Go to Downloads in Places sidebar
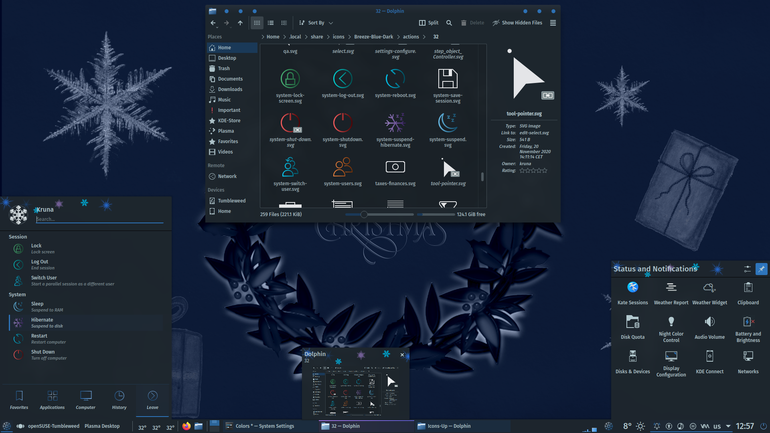 click(x=231, y=89)
